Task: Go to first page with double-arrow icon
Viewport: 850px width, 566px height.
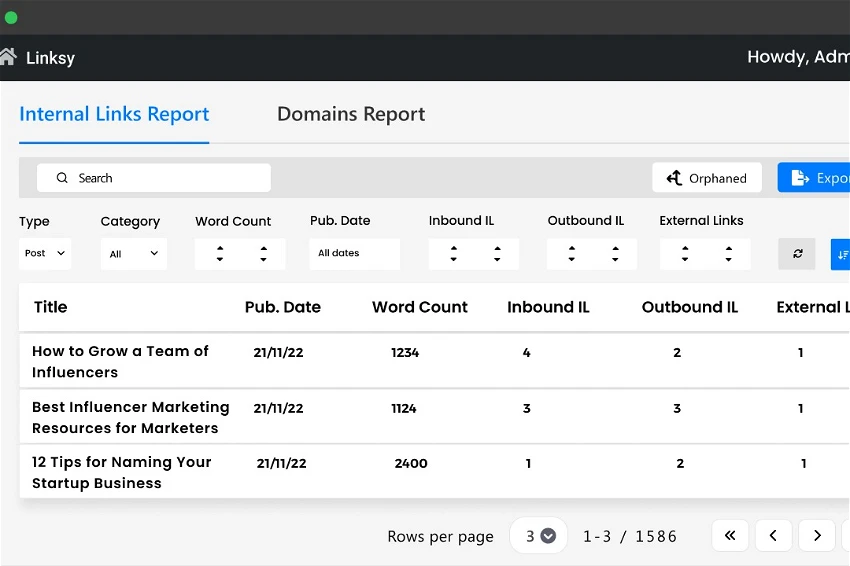Action: [x=730, y=536]
